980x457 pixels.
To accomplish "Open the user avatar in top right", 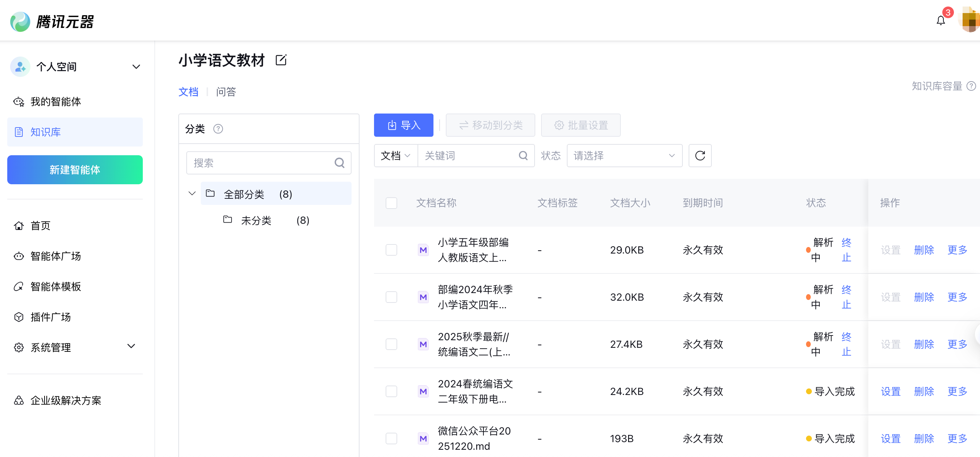I will pyautogui.click(x=970, y=20).
